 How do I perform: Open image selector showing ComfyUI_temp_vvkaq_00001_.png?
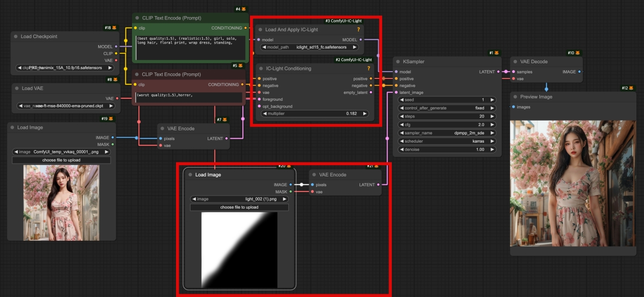click(x=61, y=152)
